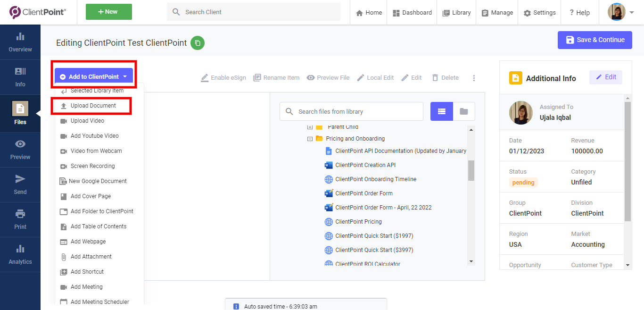Open the Overview sidebar section
The height and width of the screenshot is (310, 644).
coord(20,42)
